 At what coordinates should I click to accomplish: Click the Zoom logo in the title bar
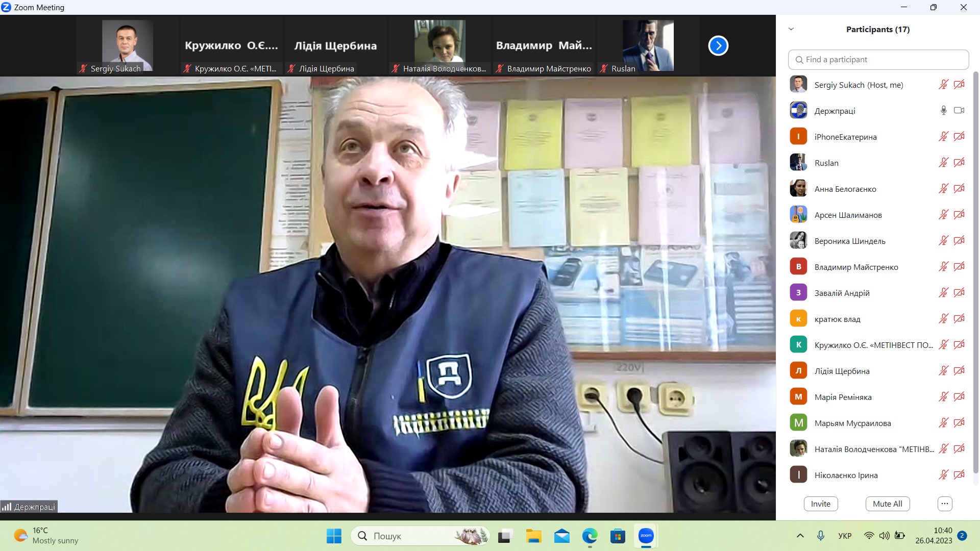click(6, 7)
